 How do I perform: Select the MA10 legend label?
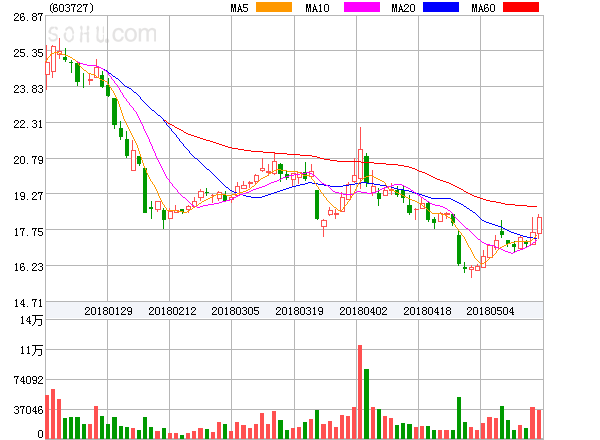point(318,8)
